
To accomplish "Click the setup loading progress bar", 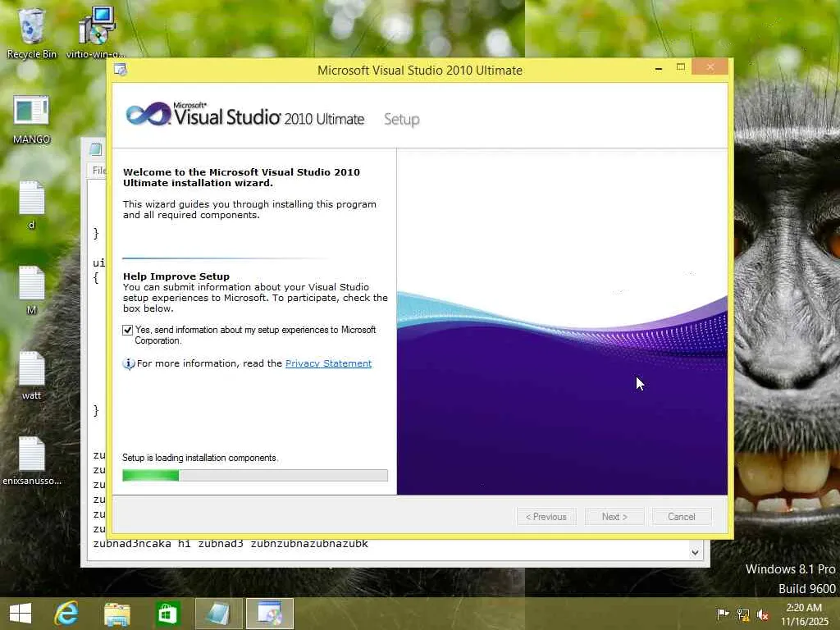I will [255, 475].
